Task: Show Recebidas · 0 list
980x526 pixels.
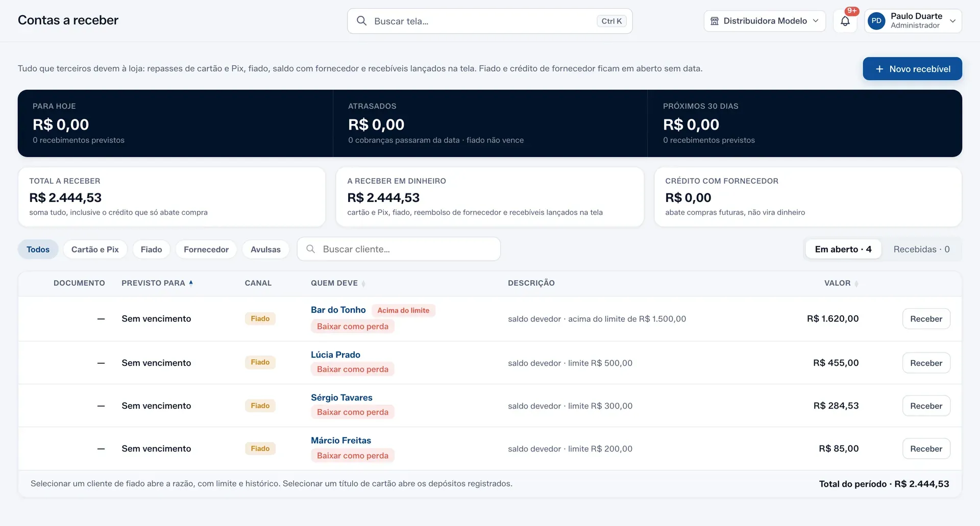Action: pos(921,249)
